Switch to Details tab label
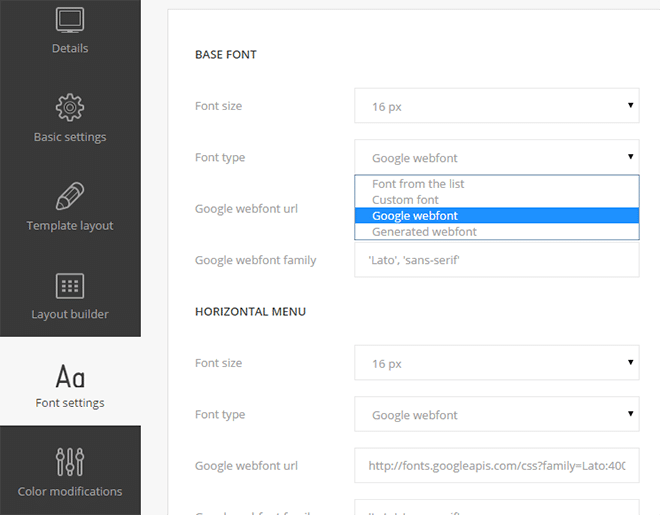Viewport: 660px width, 515px height. point(70,48)
